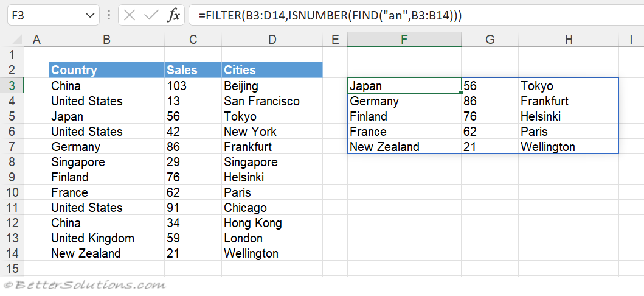Click in the FILTER formula text field

pyautogui.click(x=416, y=16)
